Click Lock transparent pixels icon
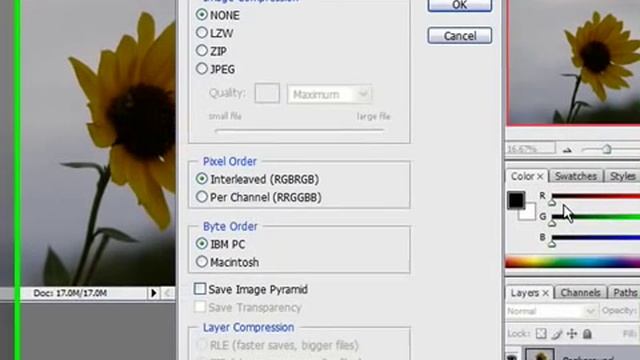The height and width of the screenshot is (360, 640). (541, 334)
